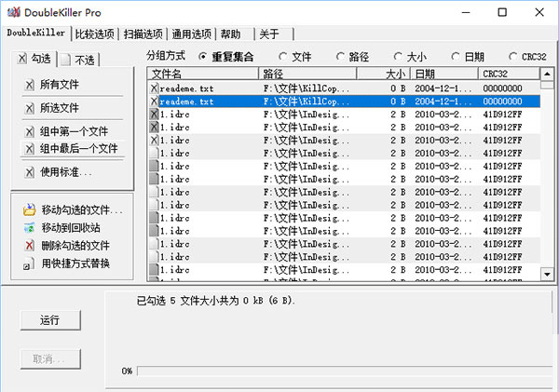Screen dimensions: 559x392
Task: Uncheck the non-highlighted reademe.txt row checkbox
Action: pyautogui.click(x=154, y=88)
